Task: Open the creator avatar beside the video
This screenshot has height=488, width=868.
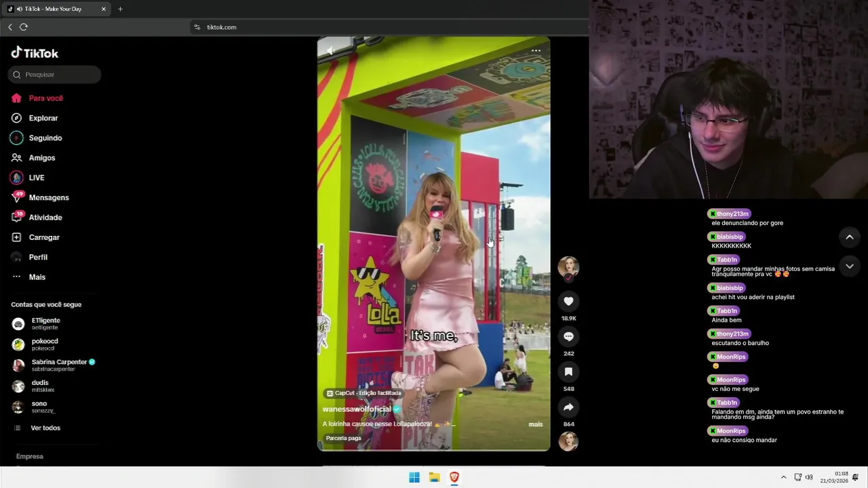Action: click(568, 267)
